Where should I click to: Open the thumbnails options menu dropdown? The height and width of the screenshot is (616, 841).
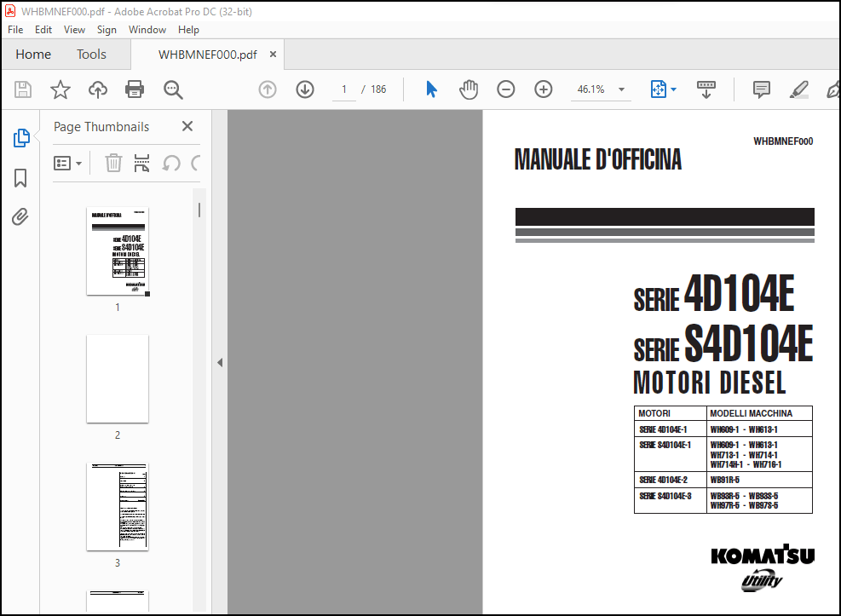click(x=67, y=163)
